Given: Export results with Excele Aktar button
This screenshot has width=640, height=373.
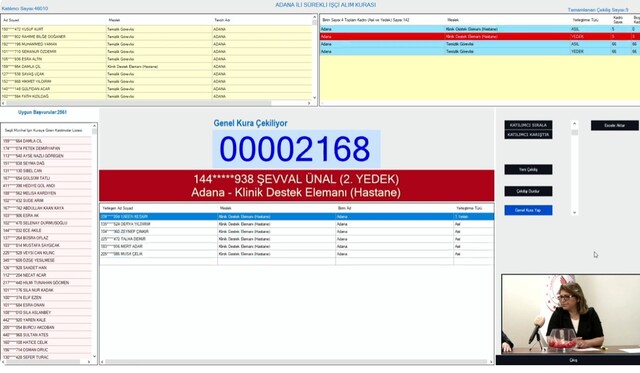Looking at the screenshot, I should (x=615, y=125).
